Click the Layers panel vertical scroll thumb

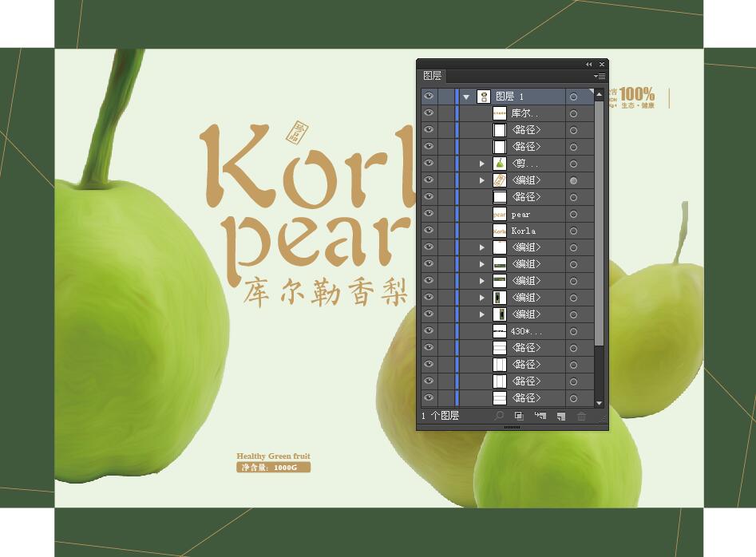(599, 223)
